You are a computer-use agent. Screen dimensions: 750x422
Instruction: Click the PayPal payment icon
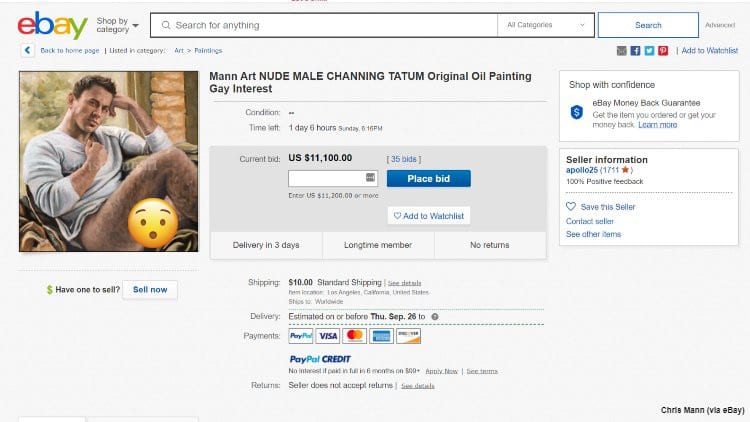coord(301,336)
